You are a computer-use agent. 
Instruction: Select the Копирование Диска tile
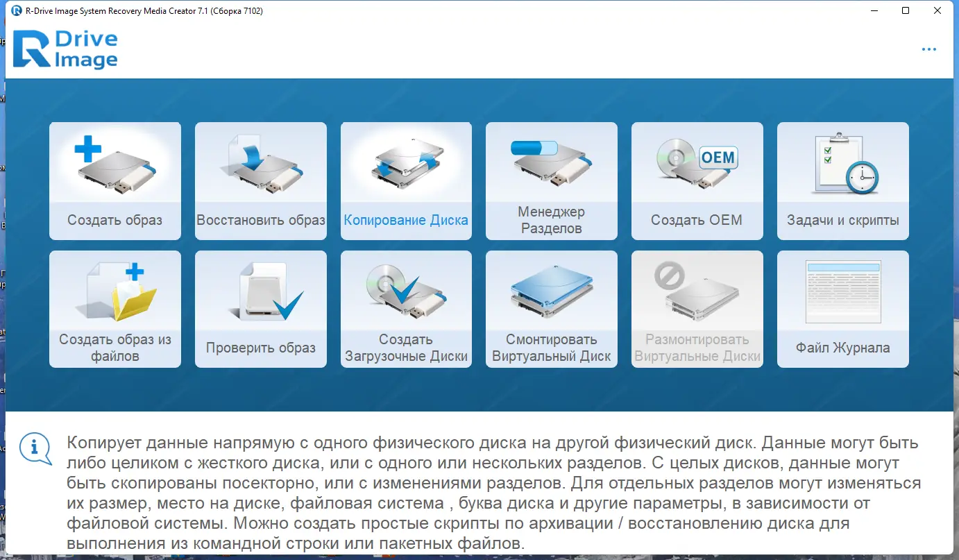pos(406,181)
